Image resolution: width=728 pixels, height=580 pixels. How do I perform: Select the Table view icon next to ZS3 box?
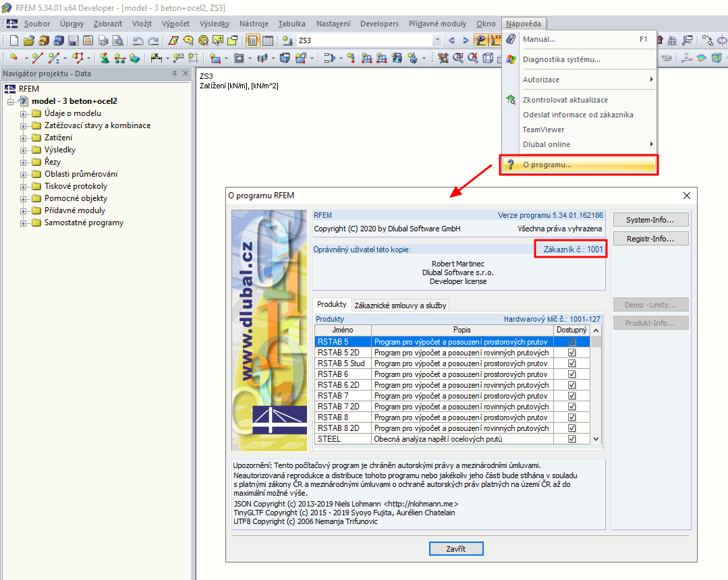[268, 40]
